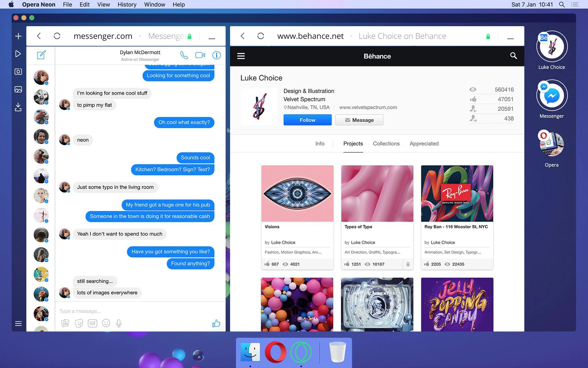Expand the Behance hamburger menu
Viewport: 588px width, 368px height.
(241, 56)
